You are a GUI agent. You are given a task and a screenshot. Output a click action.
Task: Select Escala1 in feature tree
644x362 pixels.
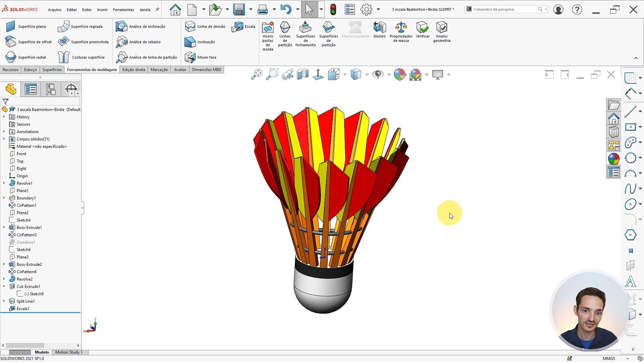point(23,309)
